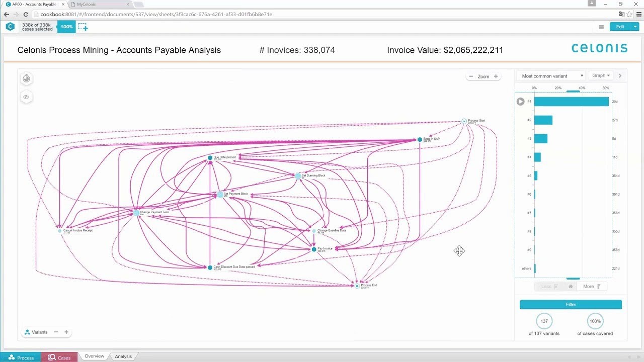Click the Process End node
Image resolution: width=644 pixels, height=362 pixels.
357,286
